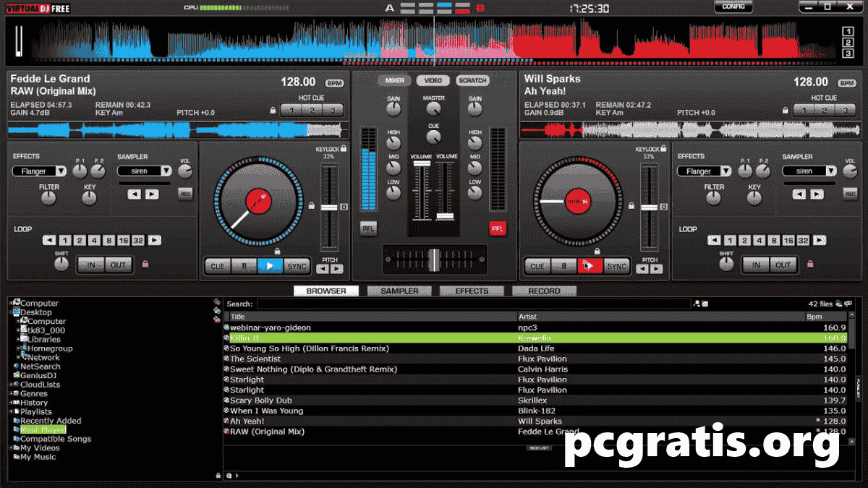Click the left channel VOLUME fader
868x488 pixels.
pos(421,164)
